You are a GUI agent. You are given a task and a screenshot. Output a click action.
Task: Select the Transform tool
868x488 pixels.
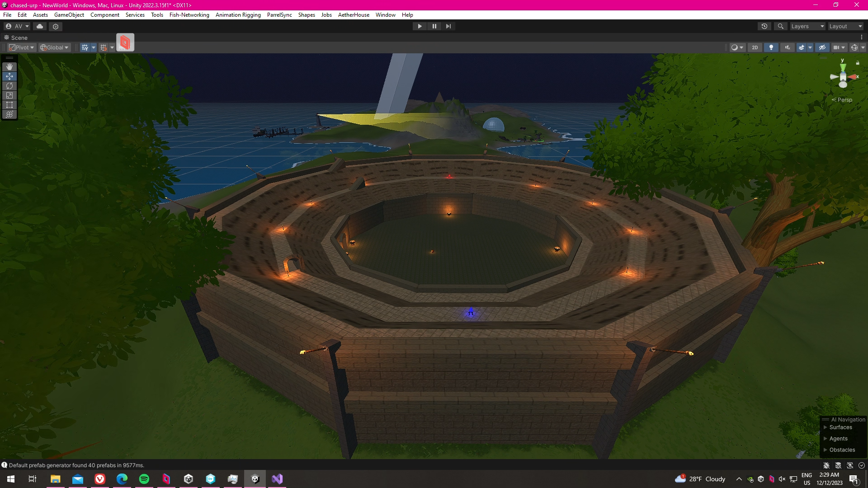tap(9, 114)
